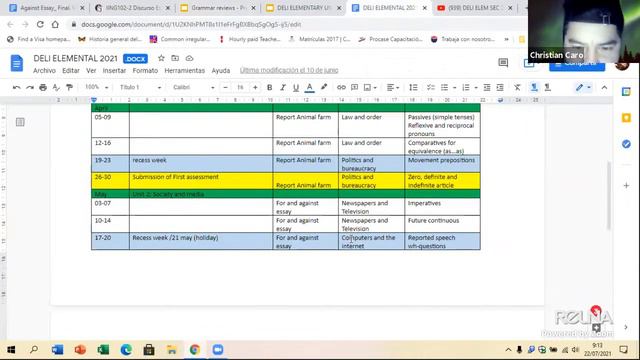Check the cloud document status icon
Screen dimensions: 640x360
(x=189, y=58)
